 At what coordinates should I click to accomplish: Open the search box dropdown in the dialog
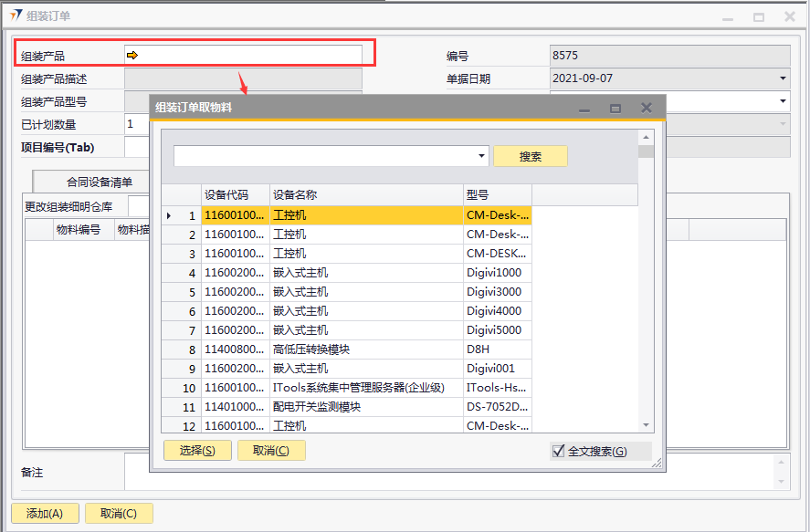tap(482, 156)
